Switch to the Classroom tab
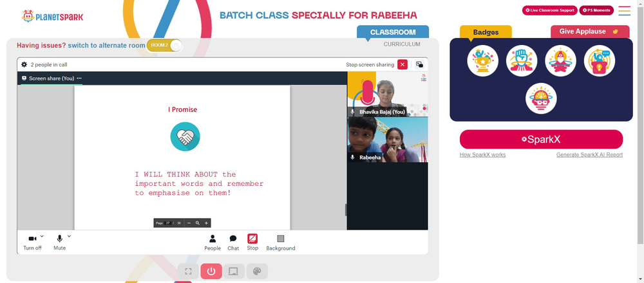Image resolution: width=644 pixels, height=283 pixels. point(393,32)
